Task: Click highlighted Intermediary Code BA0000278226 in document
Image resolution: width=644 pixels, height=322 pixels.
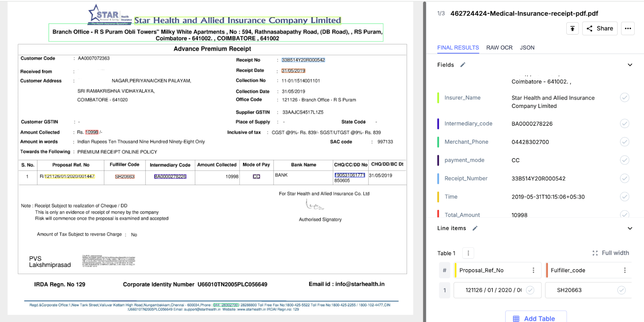Action: click(170, 177)
